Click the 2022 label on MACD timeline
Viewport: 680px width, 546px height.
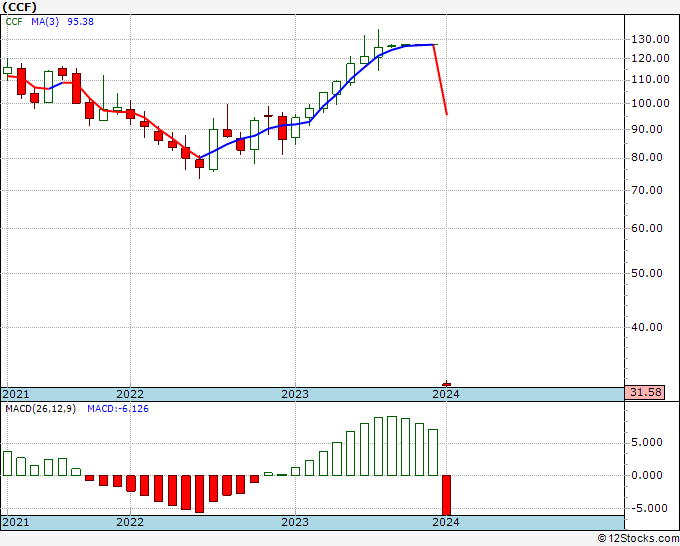[x=130, y=522]
